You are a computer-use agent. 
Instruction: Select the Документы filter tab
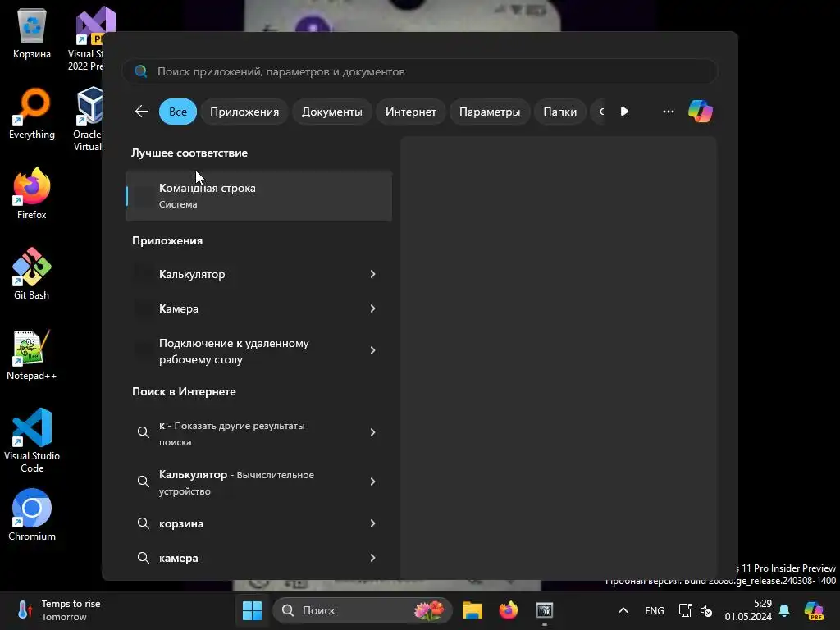click(331, 112)
